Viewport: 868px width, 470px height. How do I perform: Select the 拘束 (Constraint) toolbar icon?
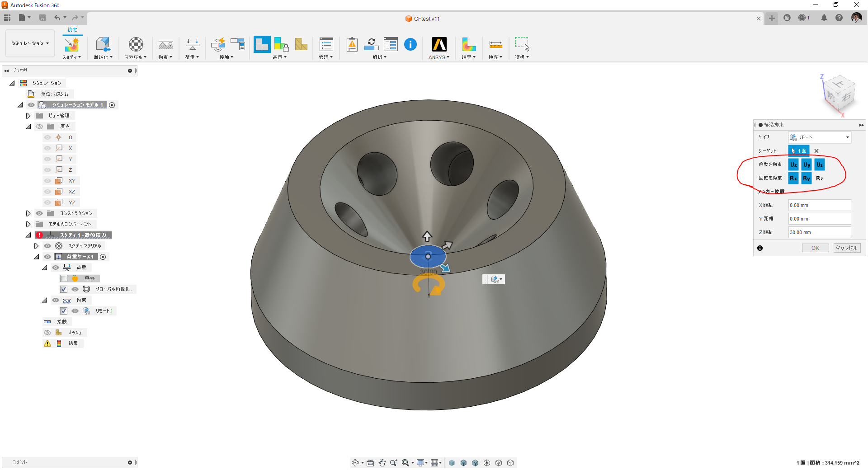(x=165, y=45)
